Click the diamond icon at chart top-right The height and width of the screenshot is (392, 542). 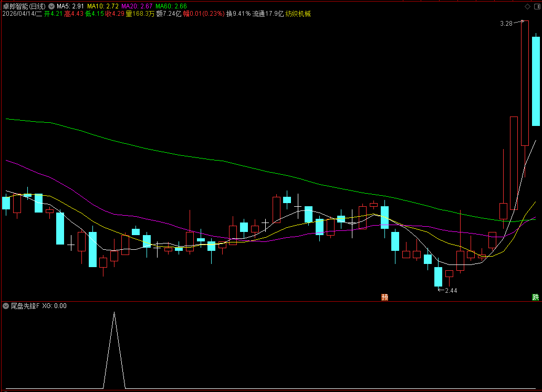coord(527,7)
